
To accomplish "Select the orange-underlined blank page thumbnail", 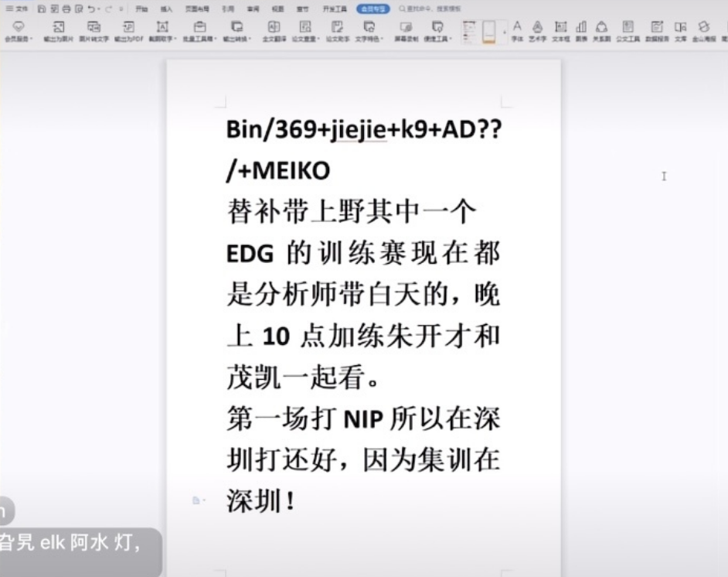I will (x=489, y=32).
